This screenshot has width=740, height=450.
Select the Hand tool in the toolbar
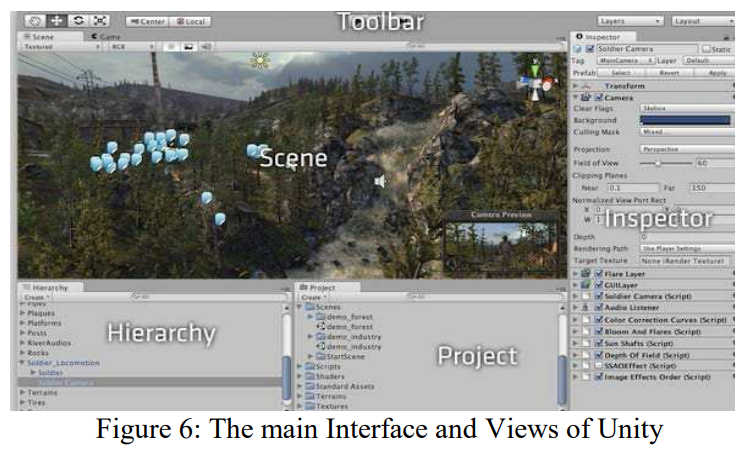34,21
